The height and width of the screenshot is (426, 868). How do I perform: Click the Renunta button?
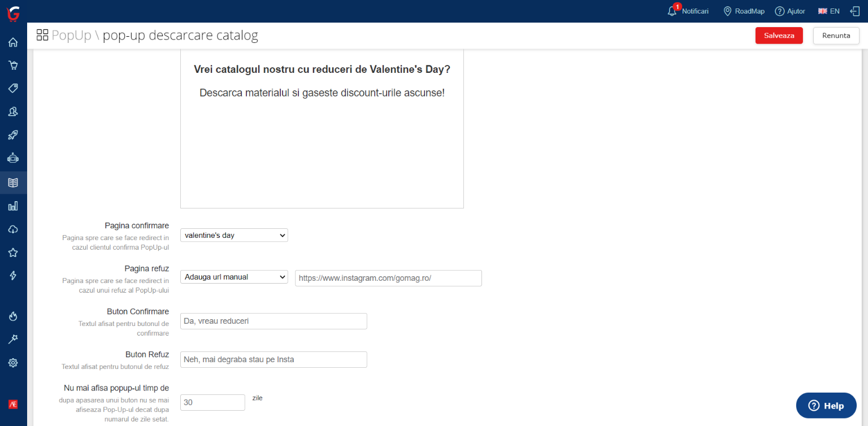click(836, 36)
